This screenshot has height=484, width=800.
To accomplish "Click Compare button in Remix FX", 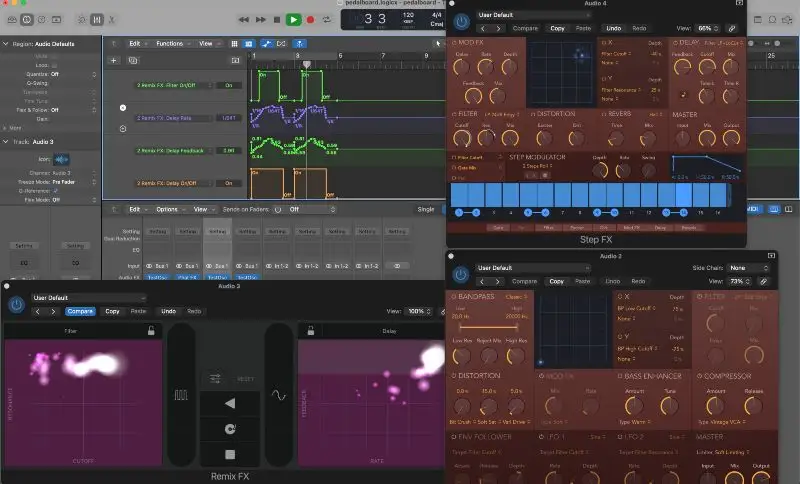I will (80, 311).
